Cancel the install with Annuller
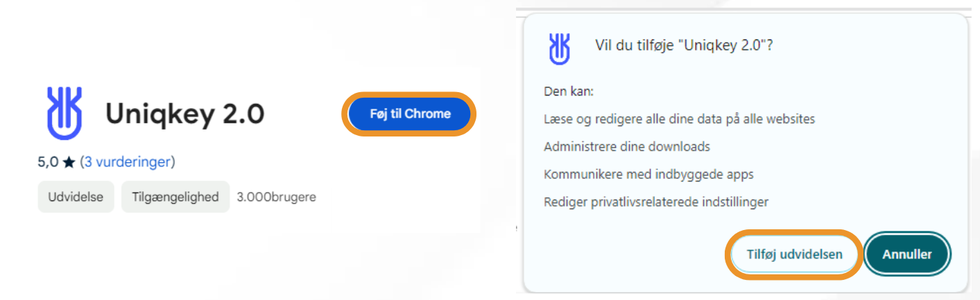980x300 pixels. pyautogui.click(x=907, y=254)
